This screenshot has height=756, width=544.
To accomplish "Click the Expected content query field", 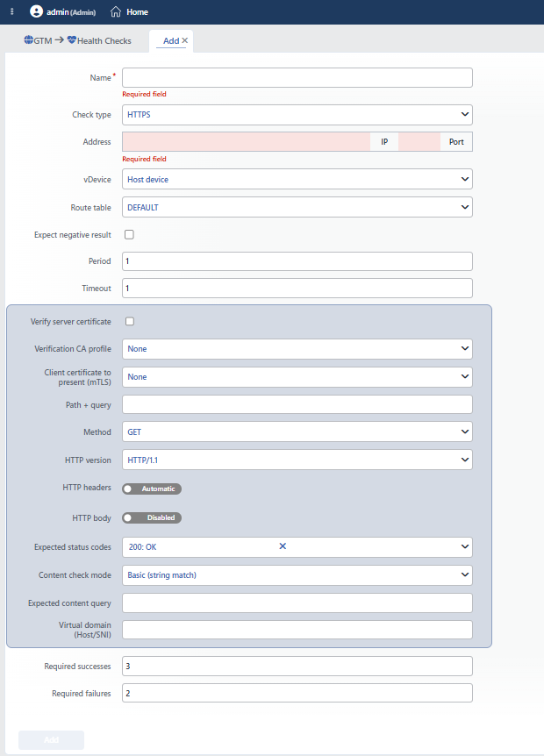I will point(297,603).
